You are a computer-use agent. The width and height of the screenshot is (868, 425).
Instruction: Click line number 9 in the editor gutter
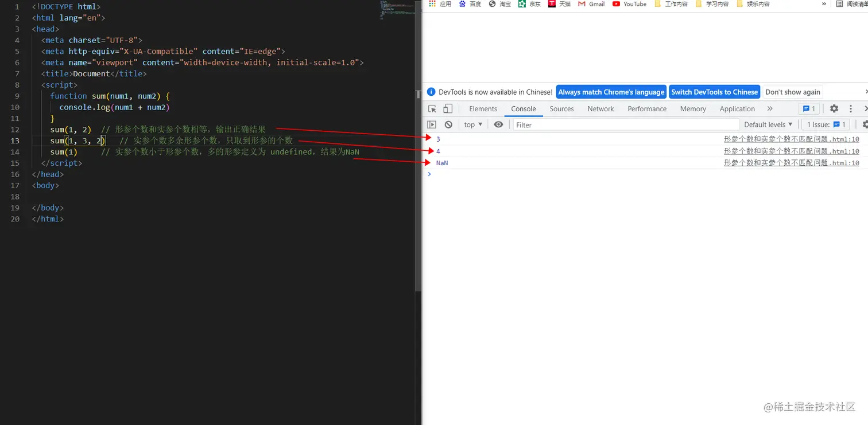(17, 96)
